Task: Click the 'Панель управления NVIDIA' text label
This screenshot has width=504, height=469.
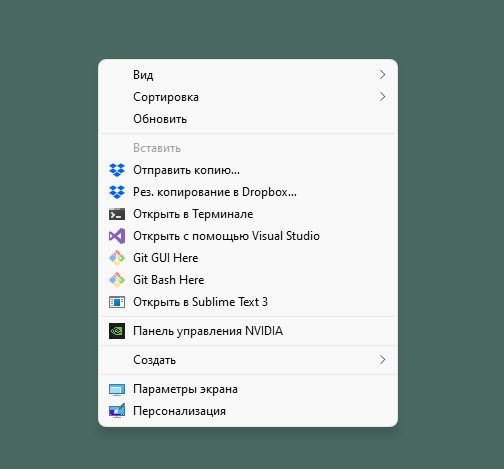Action: [x=208, y=331]
